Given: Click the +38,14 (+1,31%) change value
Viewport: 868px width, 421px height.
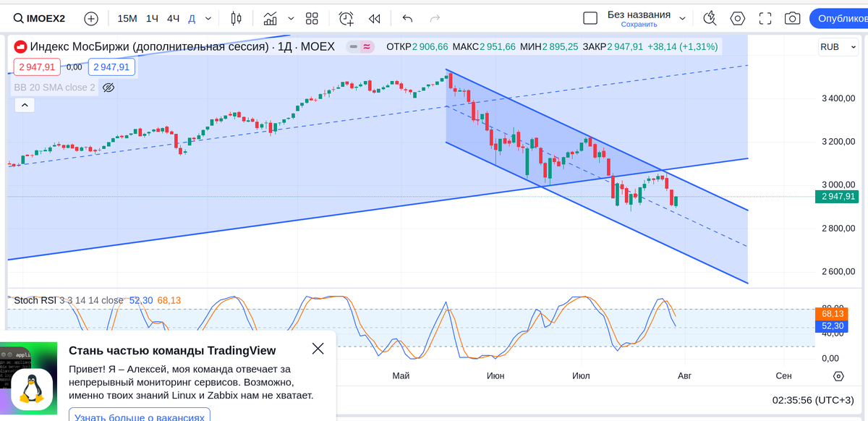Looking at the screenshot, I should click(682, 47).
